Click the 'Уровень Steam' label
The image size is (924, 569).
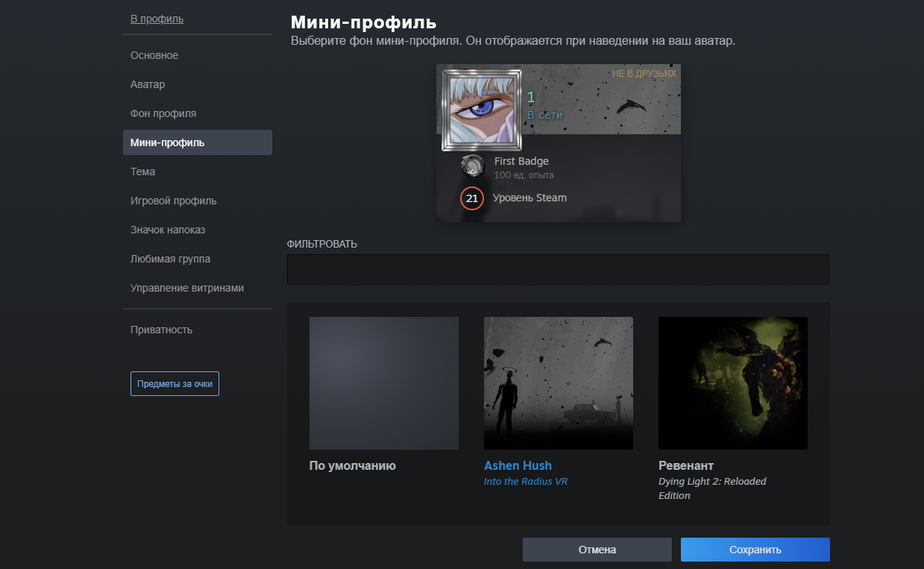pos(529,198)
